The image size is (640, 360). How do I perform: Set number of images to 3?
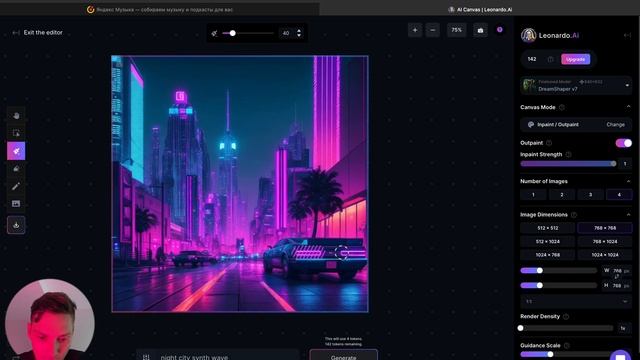click(590, 195)
